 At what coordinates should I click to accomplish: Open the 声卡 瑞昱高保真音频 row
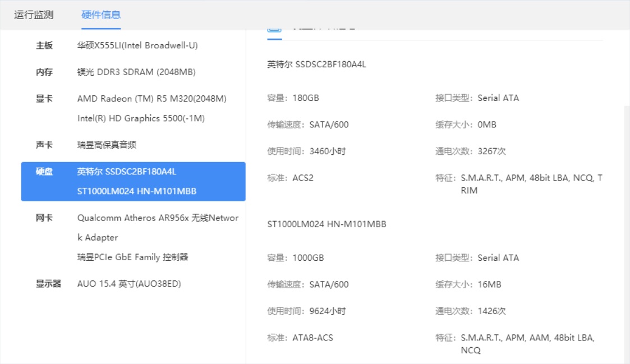(x=107, y=145)
